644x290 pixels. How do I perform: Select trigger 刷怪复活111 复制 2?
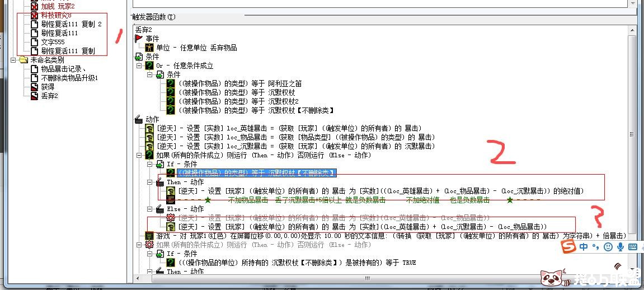click(71, 24)
